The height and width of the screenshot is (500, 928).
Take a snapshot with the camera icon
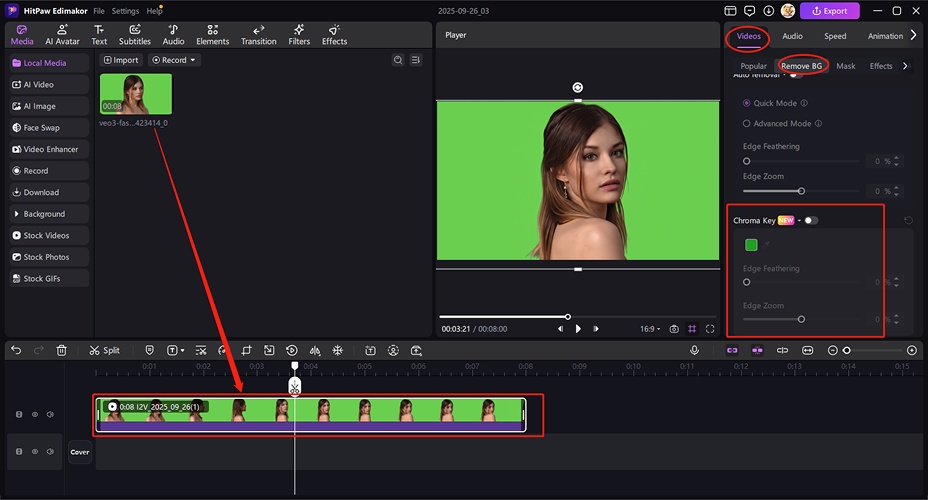674,328
